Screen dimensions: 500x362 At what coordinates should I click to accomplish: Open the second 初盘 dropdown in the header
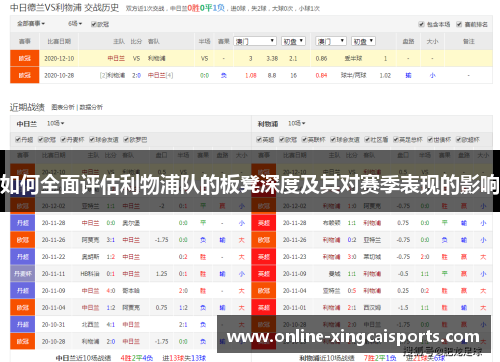(364, 41)
